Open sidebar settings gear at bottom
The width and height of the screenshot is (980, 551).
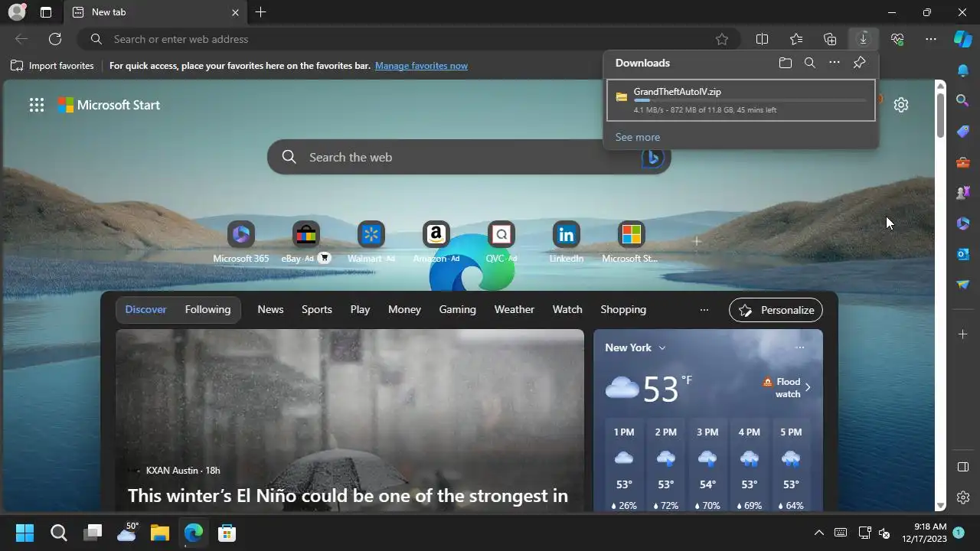pyautogui.click(x=963, y=497)
